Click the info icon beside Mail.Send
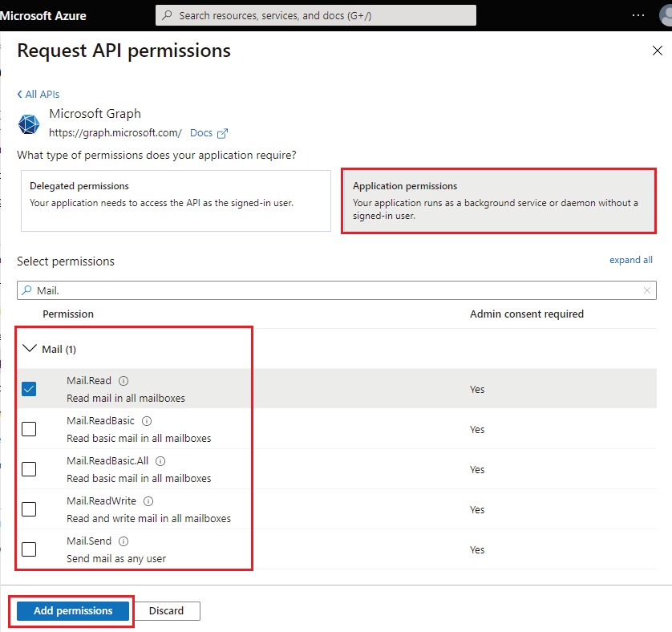The height and width of the screenshot is (632, 672). pyautogui.click(x=122, y=541)
